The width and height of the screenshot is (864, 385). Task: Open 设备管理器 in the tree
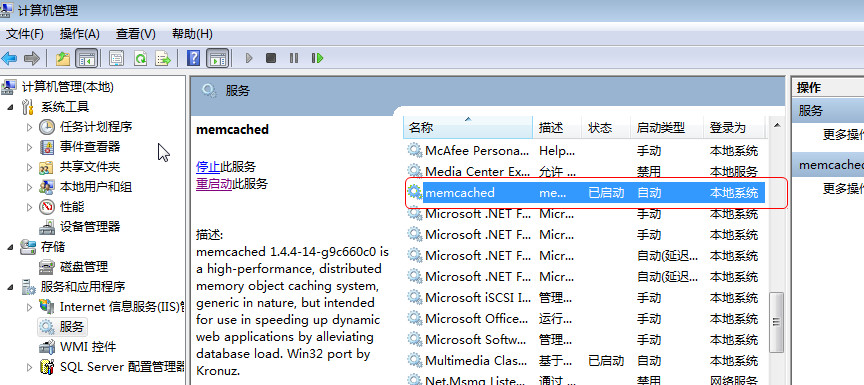[x=89, y=227]
